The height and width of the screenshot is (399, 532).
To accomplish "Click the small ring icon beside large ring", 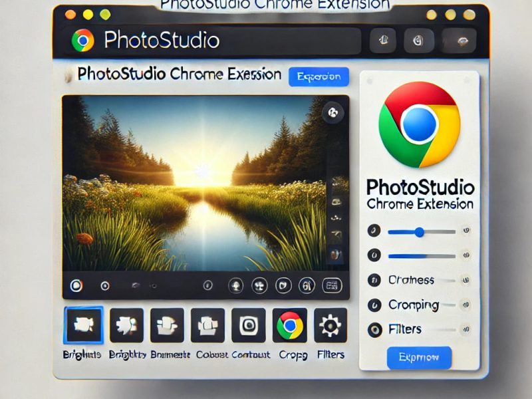I will coord(105,286).
